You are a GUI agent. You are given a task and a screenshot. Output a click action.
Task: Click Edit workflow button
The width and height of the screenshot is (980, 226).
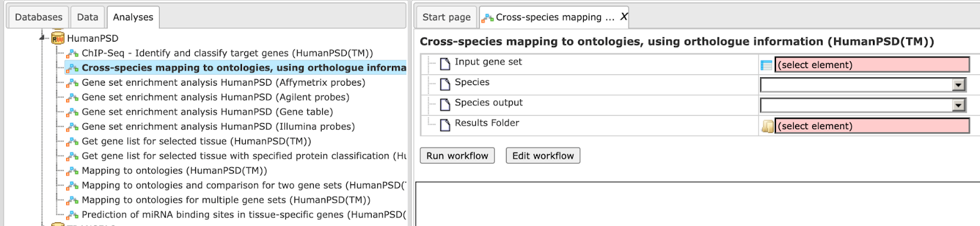click(x=543, y=156)
